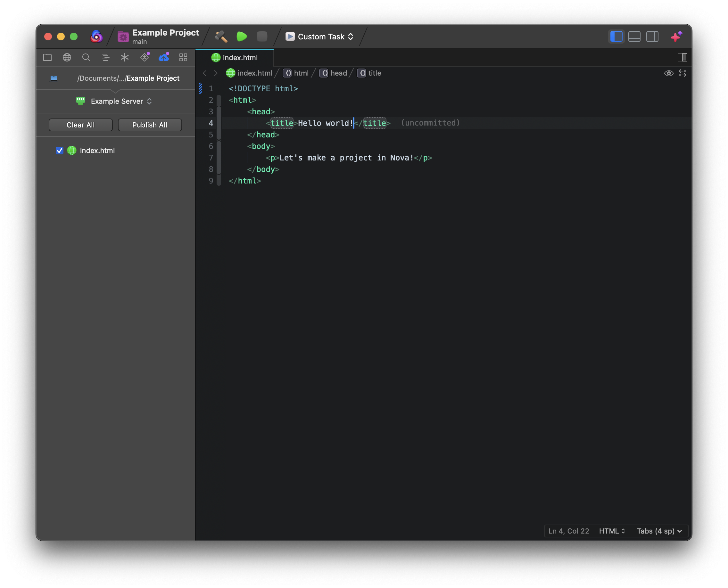Click the closing </html> tag
The height and width of the screenshot is (588, 728).
point(245,181)
